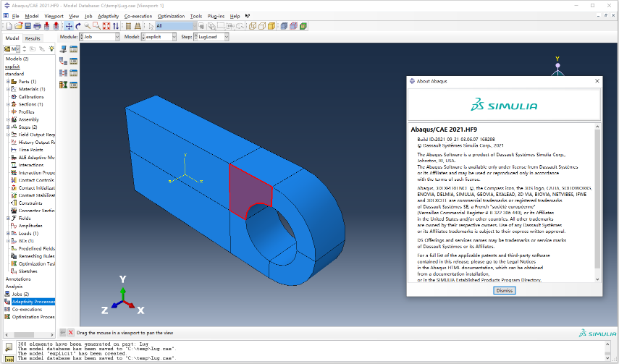Open the Job Manager icon
This screenshot has height=364, width=619.
point(73,49)
